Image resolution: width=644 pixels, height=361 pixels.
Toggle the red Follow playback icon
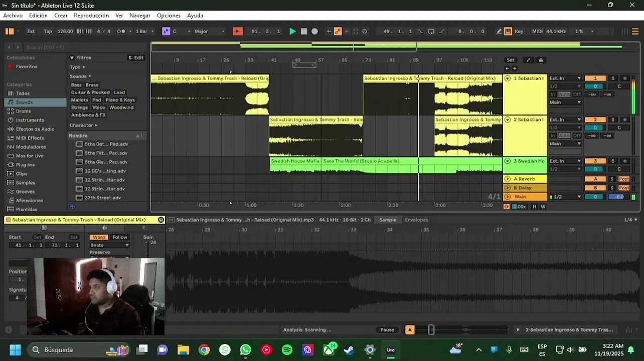238,31
